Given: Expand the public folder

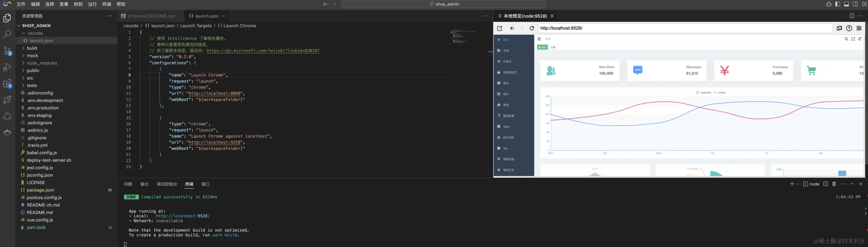Looking at the screenshot, I should coord(67,70).
